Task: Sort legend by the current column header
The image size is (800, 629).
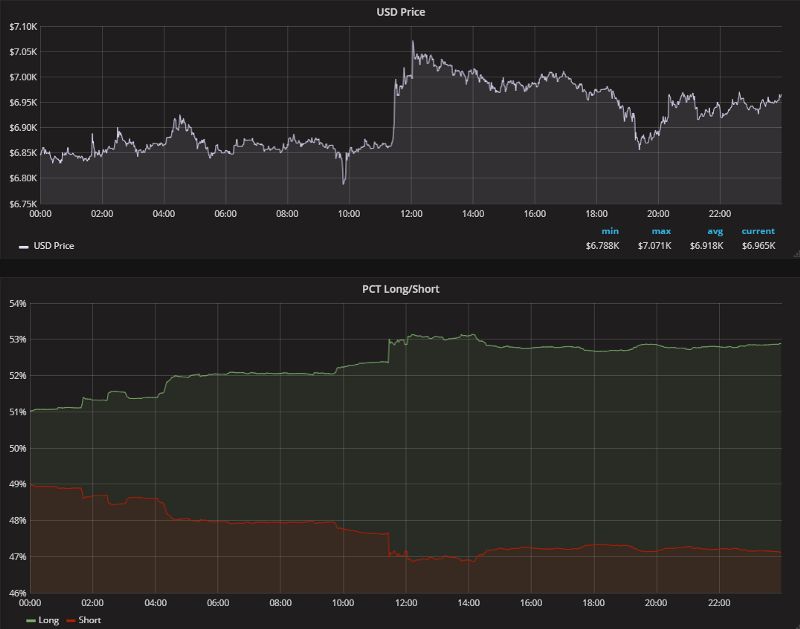Action: (x=758, y=231)
